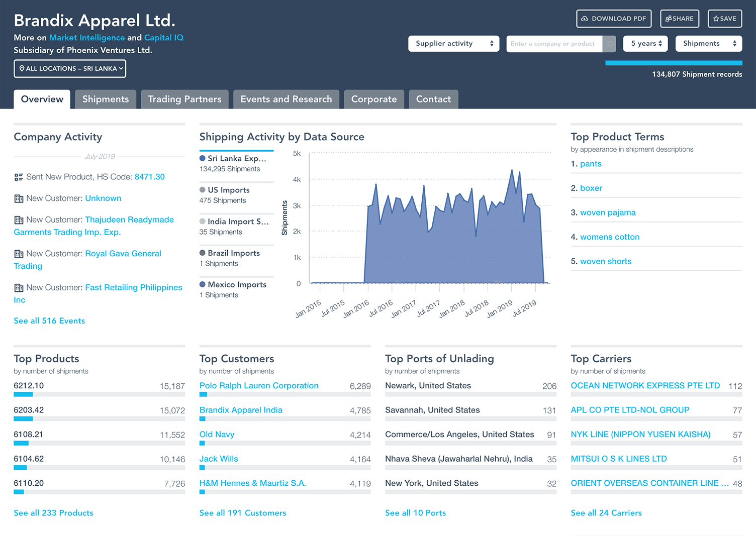Toggle India Import data series

click(x=236, y=227)
